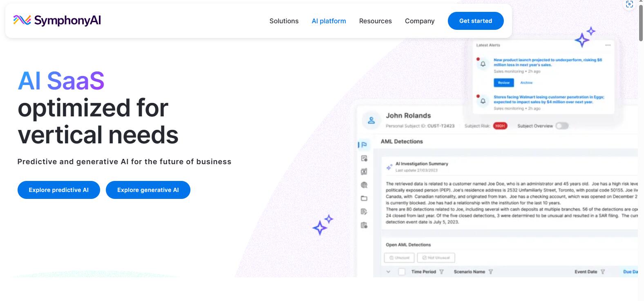
Task: Click the Unusual button under Open AML Detections
Action: click(x=399, y=258)
